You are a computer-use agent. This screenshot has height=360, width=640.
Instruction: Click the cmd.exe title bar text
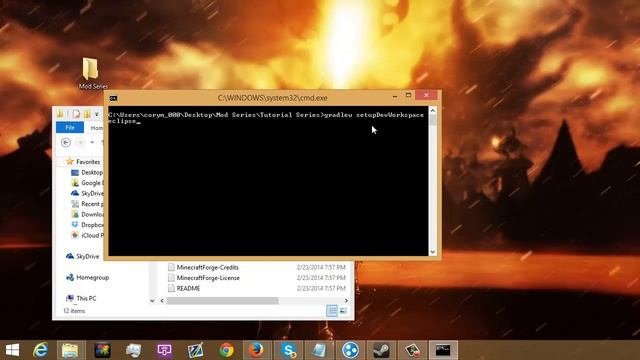point(272,98)
